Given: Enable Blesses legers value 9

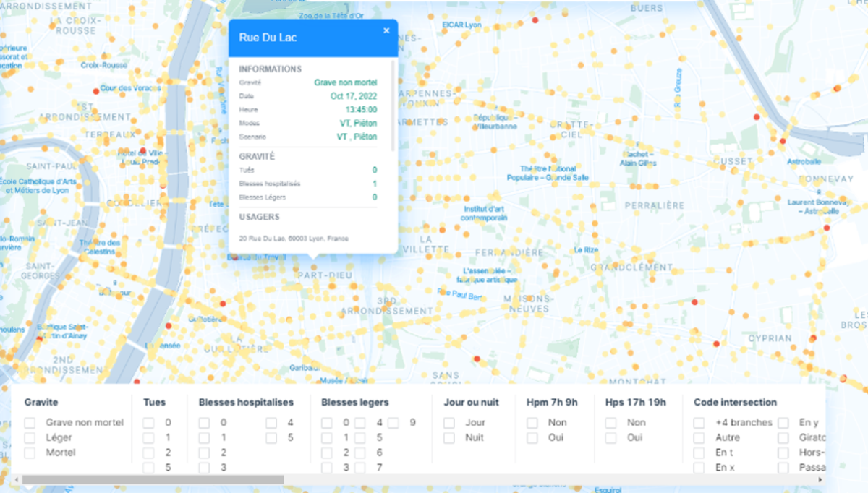Looking at the screenshot, I should click(x=393, y=423).
